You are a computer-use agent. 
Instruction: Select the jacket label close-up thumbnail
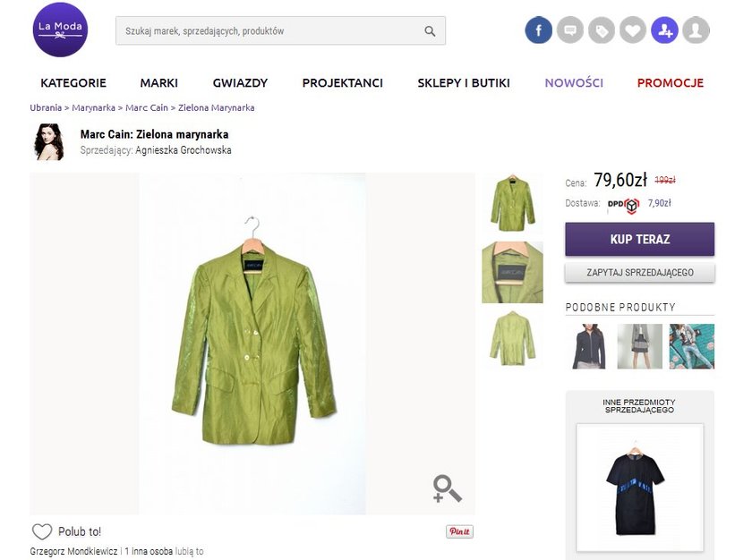tap(512, 272)
